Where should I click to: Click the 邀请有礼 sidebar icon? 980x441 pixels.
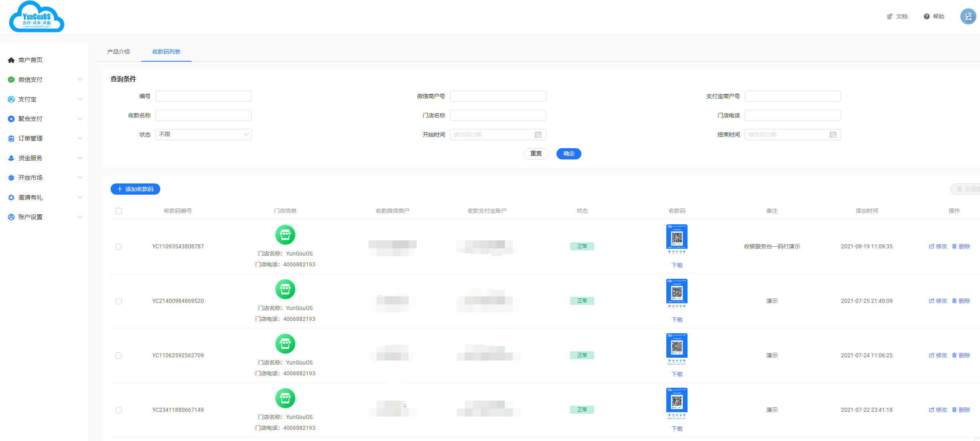point(11,197)
